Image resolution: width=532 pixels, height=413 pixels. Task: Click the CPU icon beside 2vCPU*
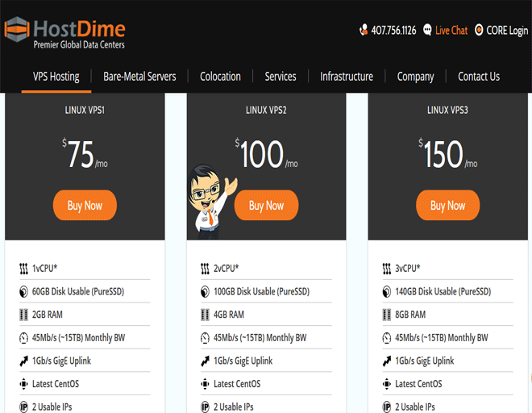click(205, 269)
